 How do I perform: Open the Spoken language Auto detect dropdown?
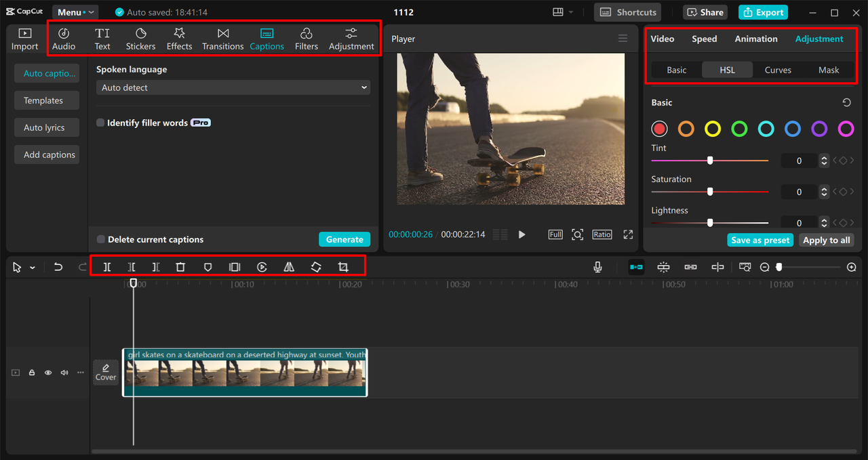pos(233,87)
